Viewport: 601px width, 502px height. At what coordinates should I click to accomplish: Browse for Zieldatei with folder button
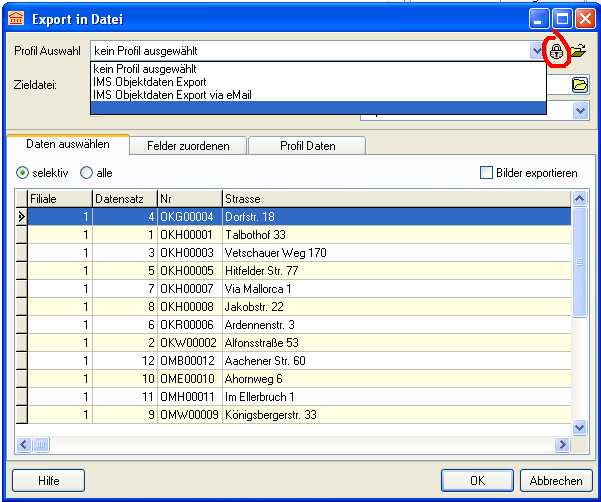(580, 85)
